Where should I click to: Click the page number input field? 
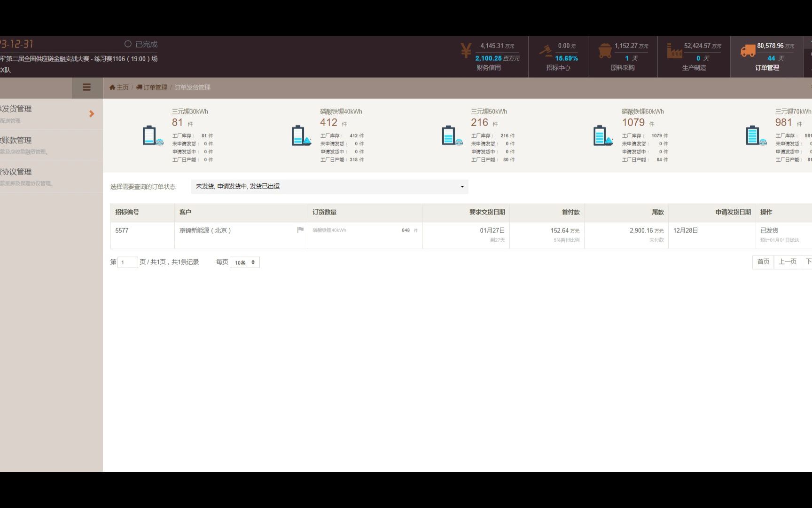[x=127, y=262]
